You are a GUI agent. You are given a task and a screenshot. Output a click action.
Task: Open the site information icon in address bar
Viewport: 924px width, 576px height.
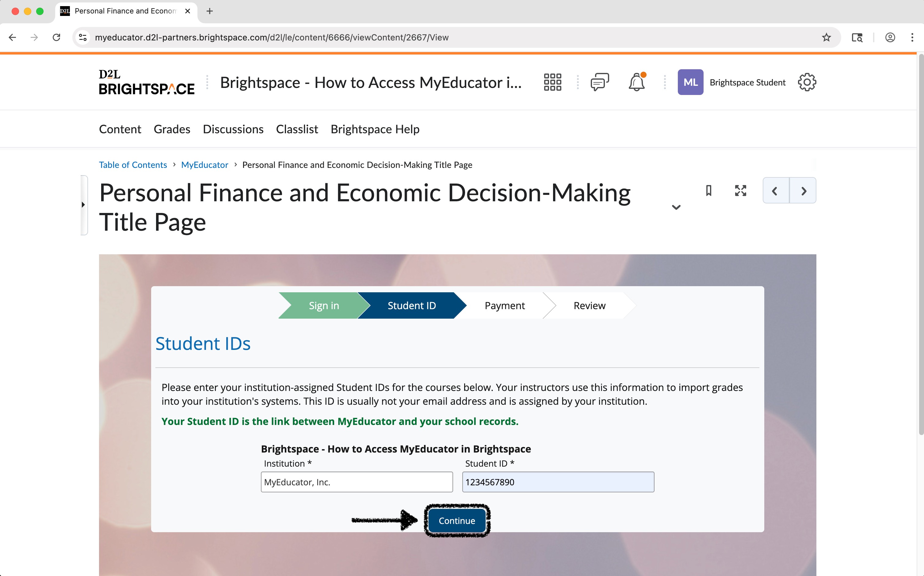pyautogui.click(x=83, y=37)
